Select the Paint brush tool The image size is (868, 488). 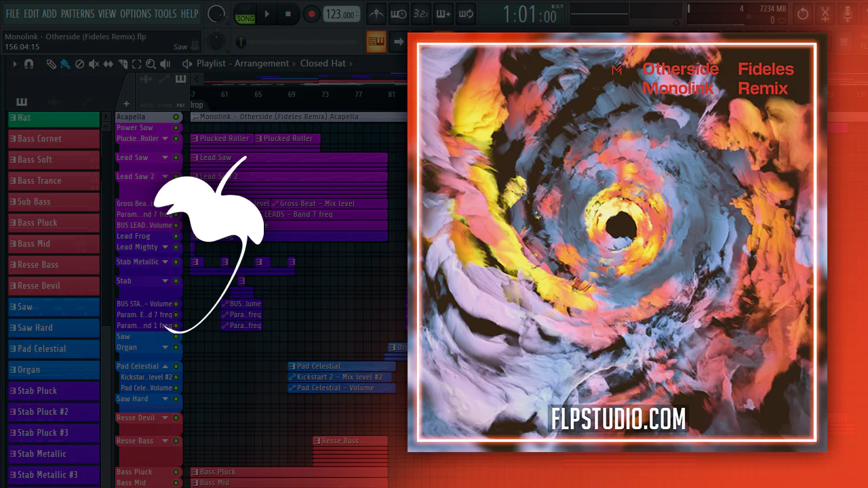click(x=65, y=64)
